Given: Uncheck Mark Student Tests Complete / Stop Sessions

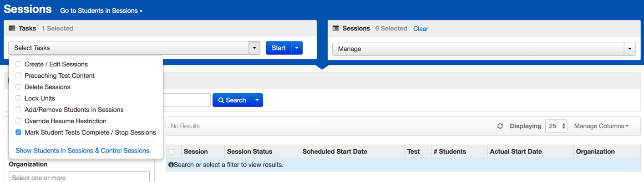Looking at the screenshot, I should click(19, 132).
